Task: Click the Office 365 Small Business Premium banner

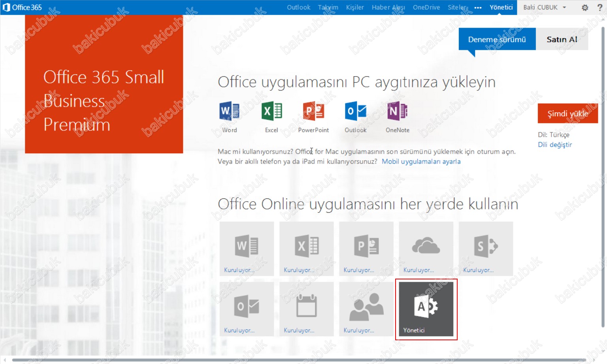Action: click(x=104, y=84)
